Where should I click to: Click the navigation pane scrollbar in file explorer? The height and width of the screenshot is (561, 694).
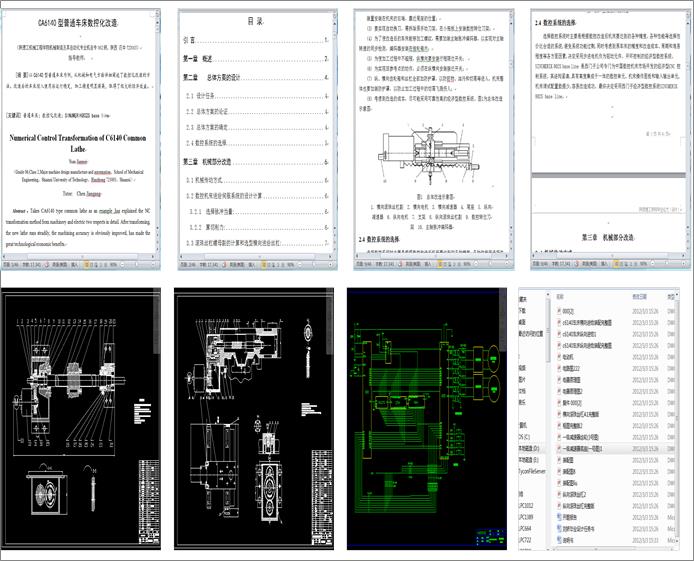[x=548, y=420]
